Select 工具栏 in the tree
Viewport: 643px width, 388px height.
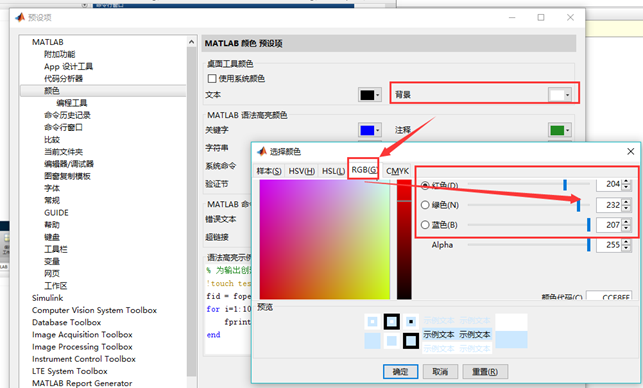pyautogui.click(x=56, y=249)
